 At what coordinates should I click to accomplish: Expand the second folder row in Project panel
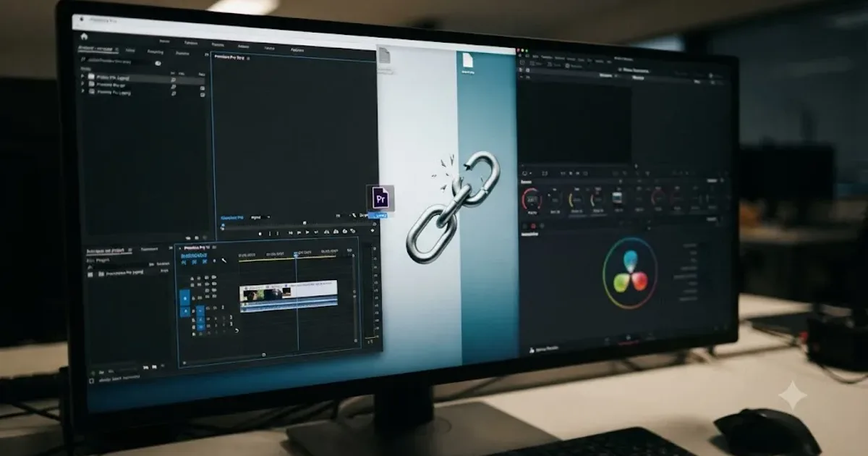click(x=82, y=85)
